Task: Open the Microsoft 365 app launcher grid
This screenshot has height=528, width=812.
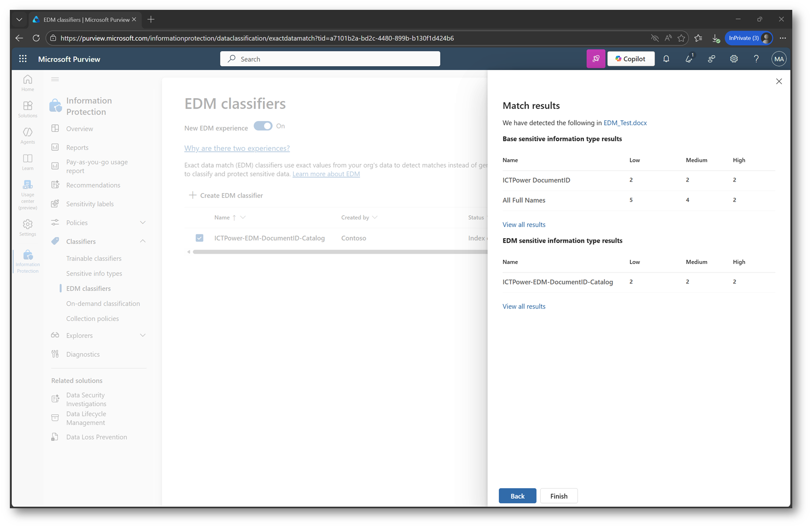Action: pos(23,59)
